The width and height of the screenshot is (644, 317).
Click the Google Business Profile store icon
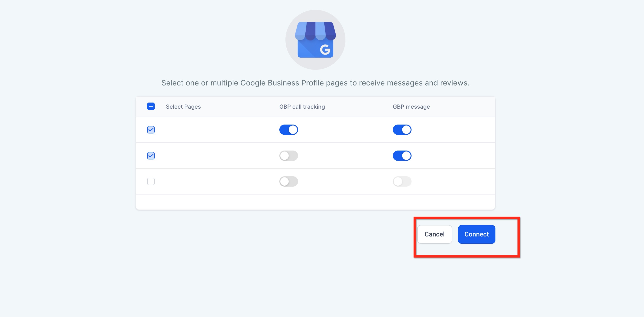pos(315,40)
